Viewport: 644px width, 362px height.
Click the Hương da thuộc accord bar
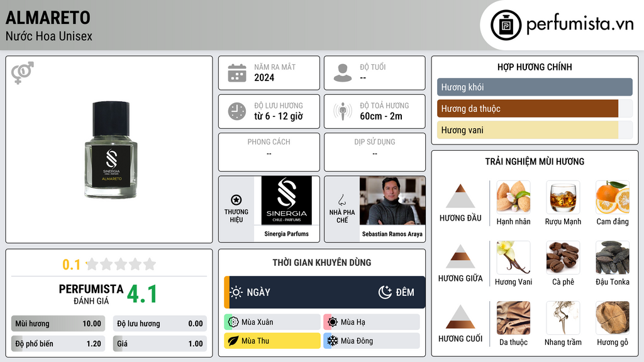(535, 109)
